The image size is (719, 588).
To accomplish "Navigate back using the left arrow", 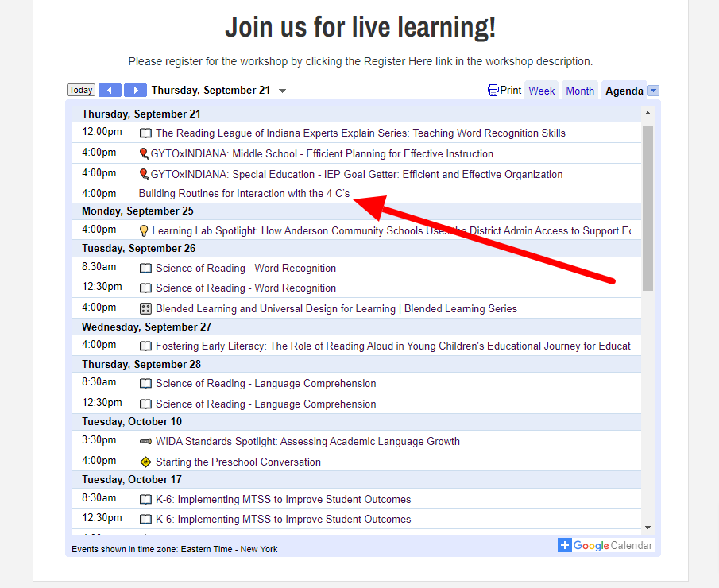I will (110, 90).
